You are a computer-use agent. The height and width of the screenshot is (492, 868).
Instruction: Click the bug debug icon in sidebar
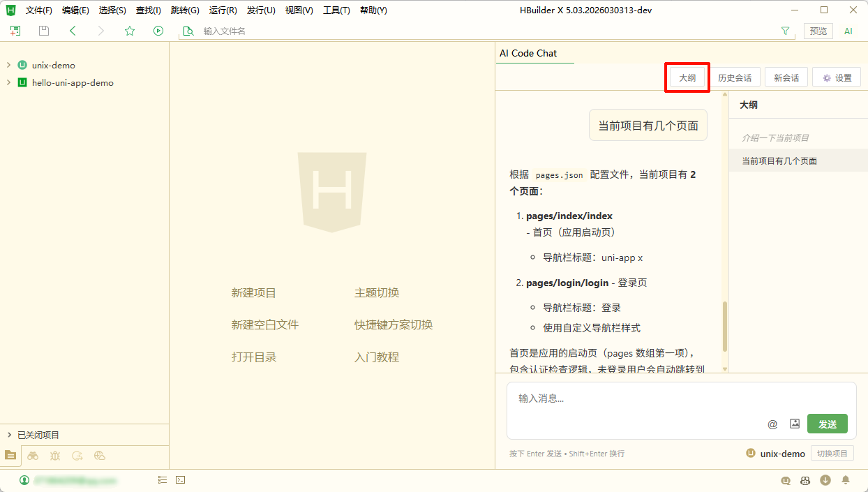55,456
